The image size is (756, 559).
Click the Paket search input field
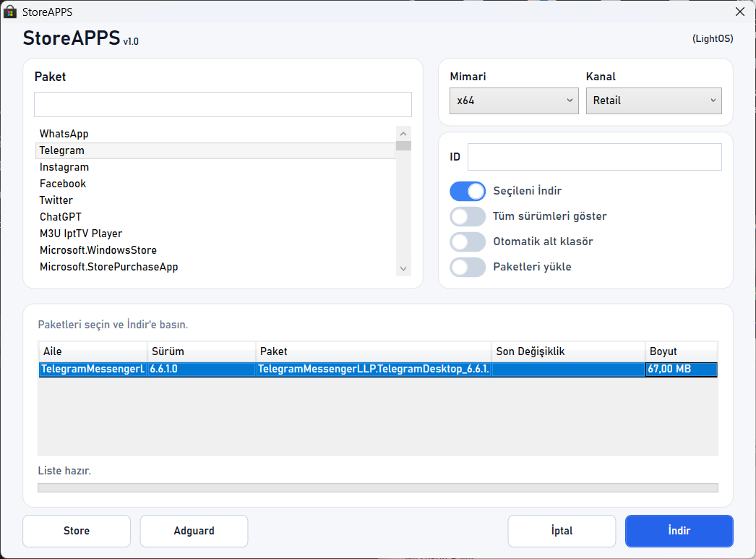[x=223, y=105]
